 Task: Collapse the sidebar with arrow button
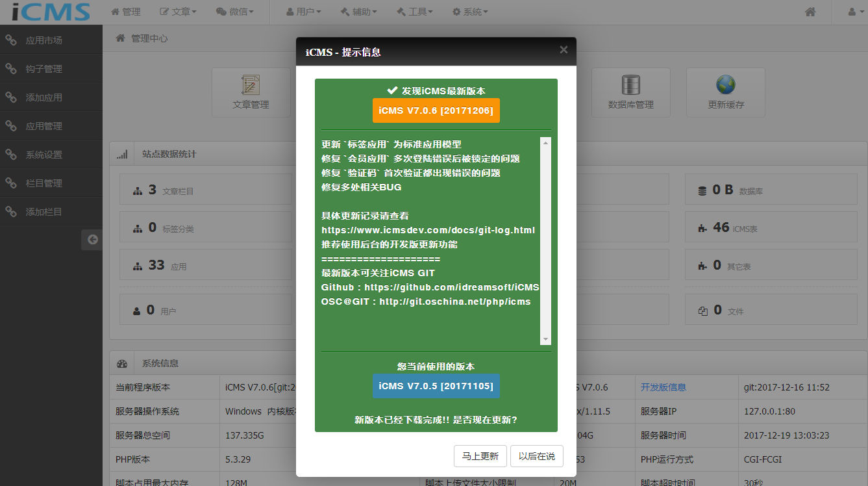[92, 240]
